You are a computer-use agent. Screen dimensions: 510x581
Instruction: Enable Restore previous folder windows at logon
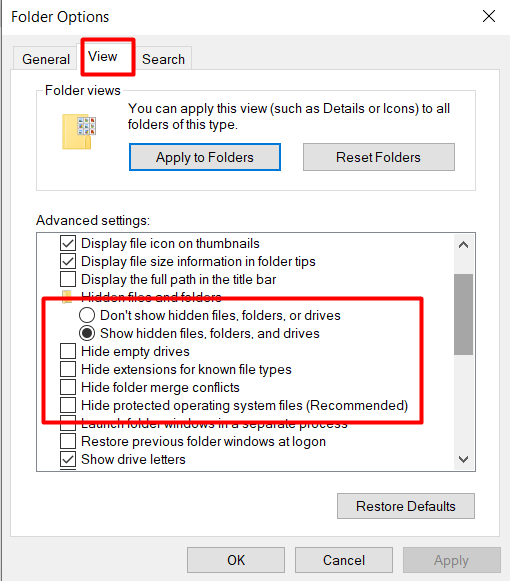click(68, 441)
